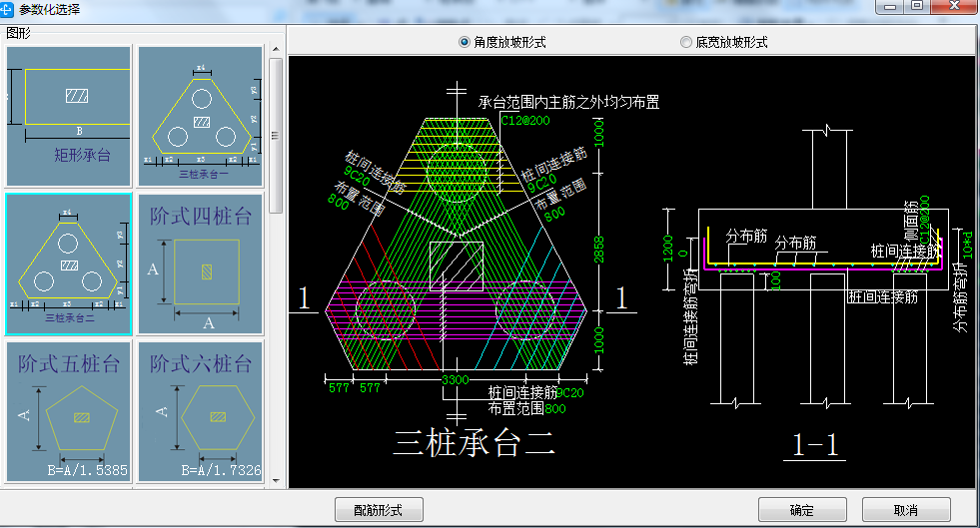Choose the 阶式四桩台 thumbnail
The width and height of the screenshot is (980, 528).
pyautogui.click(x=201, y=264)
